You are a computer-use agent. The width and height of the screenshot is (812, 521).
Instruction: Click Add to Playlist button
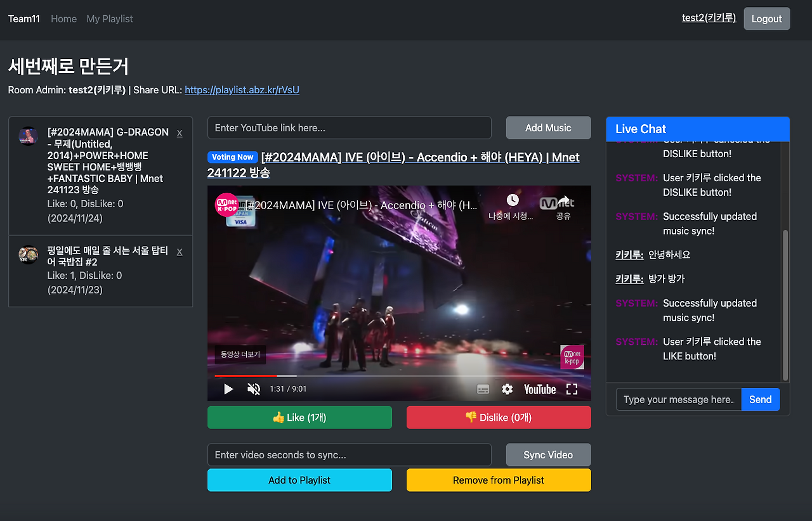point(299,480)
